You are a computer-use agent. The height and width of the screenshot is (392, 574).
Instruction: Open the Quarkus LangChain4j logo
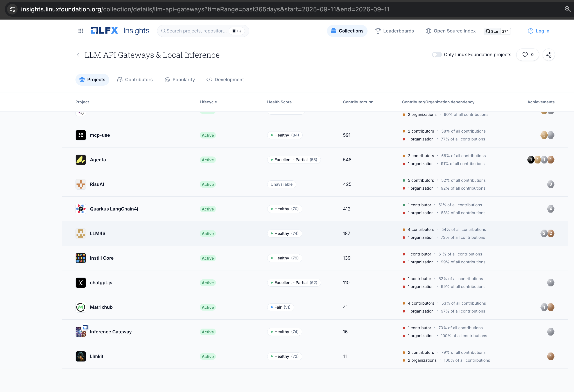click(81, 209)
